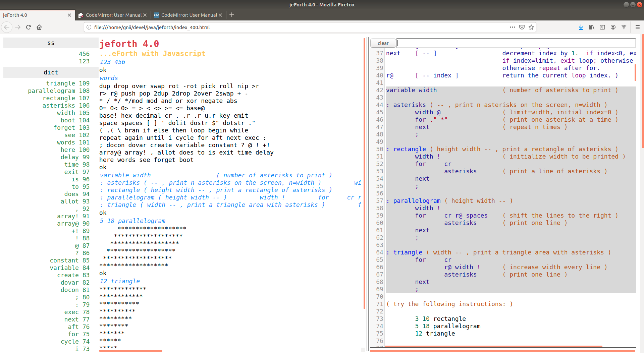Switch to the first CodeMirror: User Manual tab
This screenshot has width=644, height=353.
113,15
